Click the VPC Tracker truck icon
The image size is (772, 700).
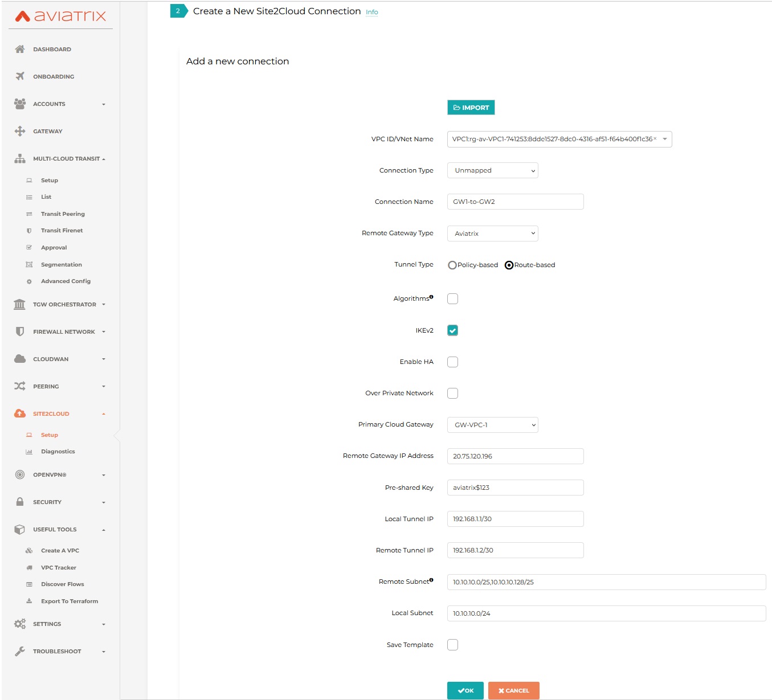coord(29,568)
